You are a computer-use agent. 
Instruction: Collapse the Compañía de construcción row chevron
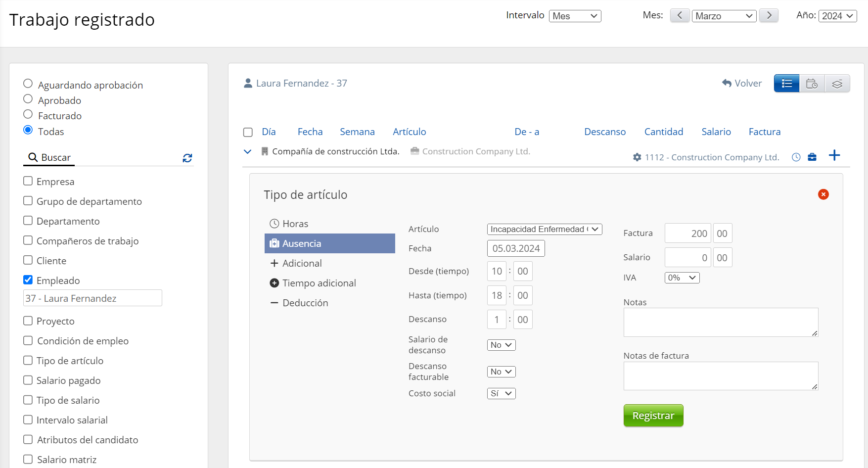(248, 151)
